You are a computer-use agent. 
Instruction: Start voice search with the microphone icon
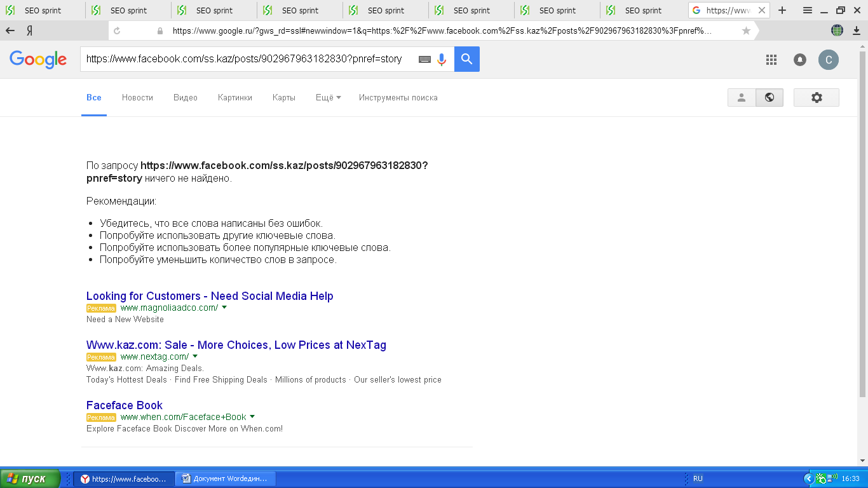(x=442, y=59)
